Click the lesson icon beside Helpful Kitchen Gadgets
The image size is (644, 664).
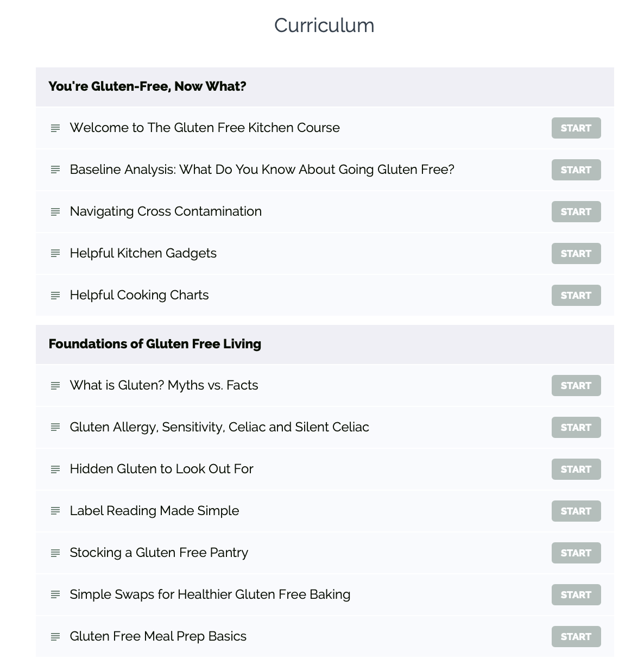[55, 253]
